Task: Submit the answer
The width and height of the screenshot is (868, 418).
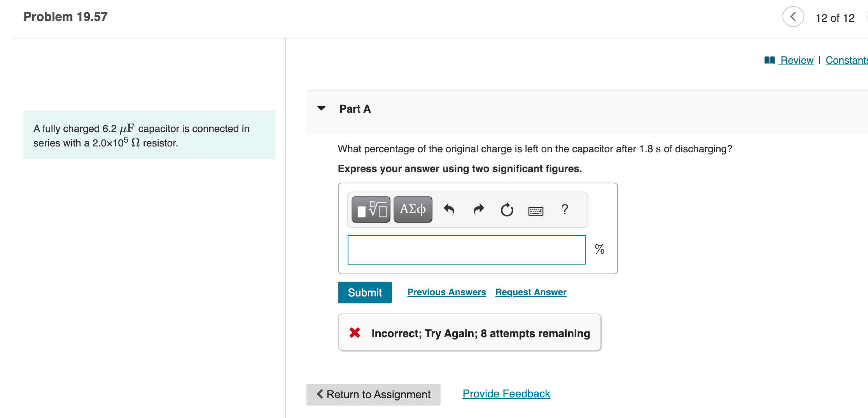Action: click(x=365, y=293)
